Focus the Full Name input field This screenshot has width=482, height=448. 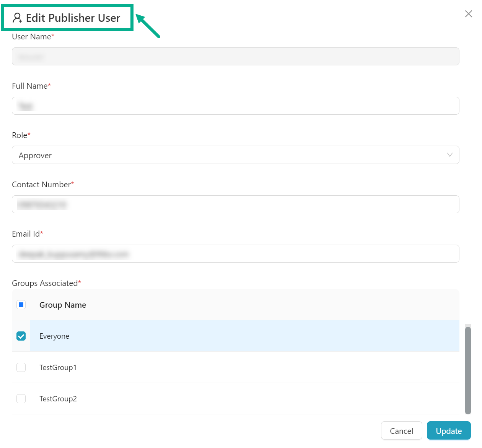pyautogui.click(x=235, y=106)
